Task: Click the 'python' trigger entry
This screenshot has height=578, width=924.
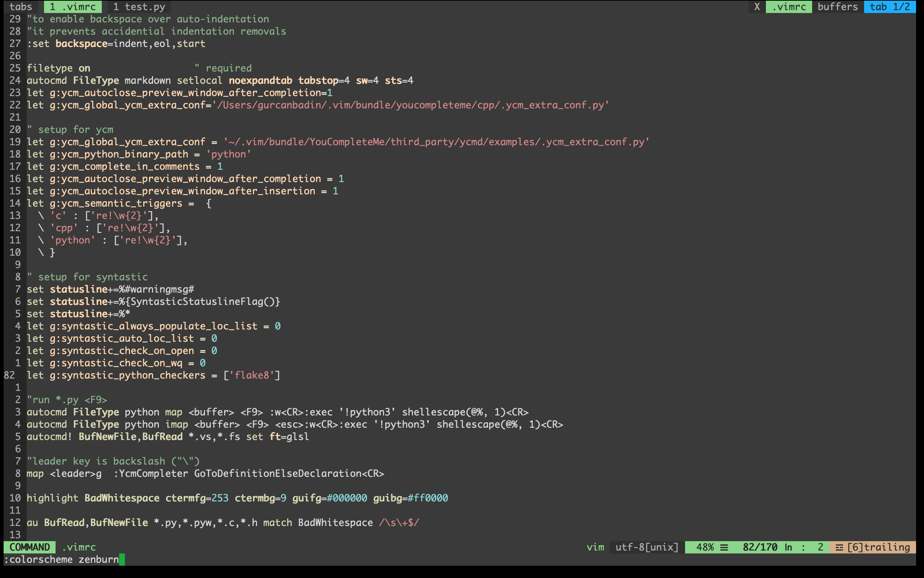Action: click(113, 240)
